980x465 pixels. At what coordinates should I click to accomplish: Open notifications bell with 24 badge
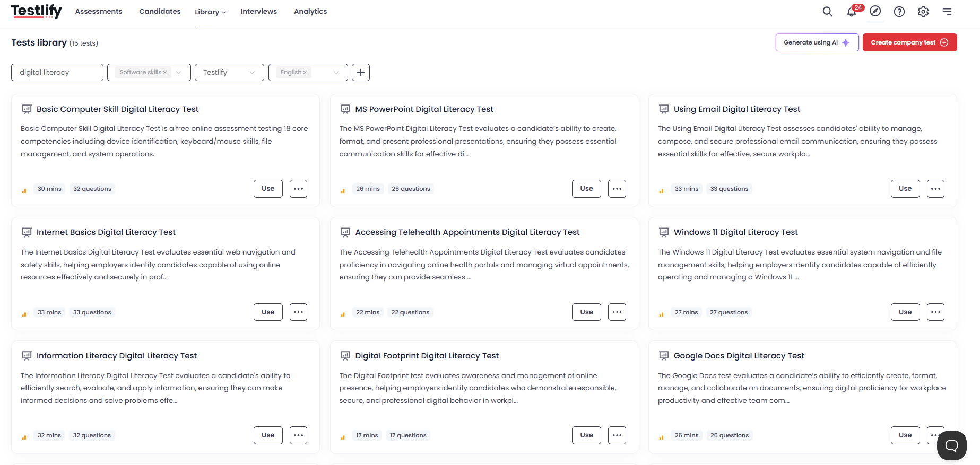(852, 12)
